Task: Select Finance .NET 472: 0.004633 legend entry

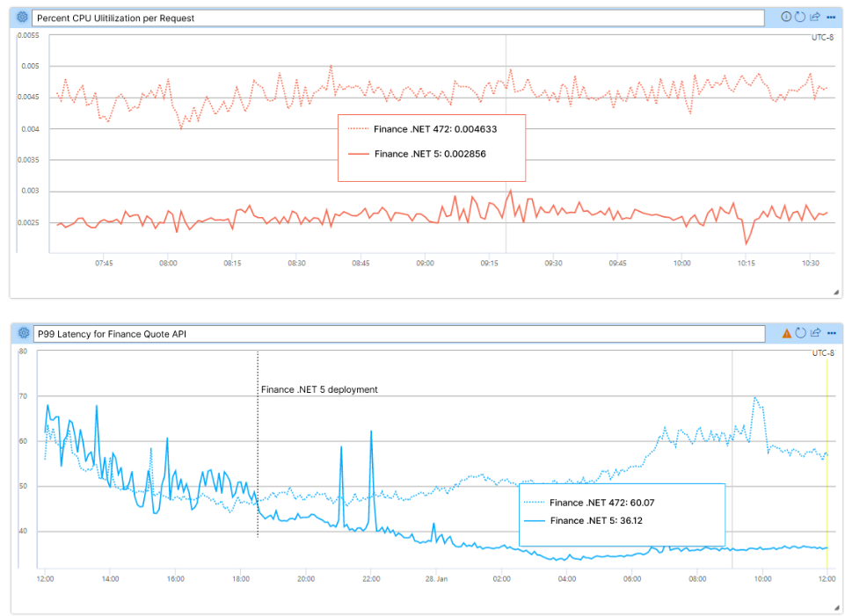Action: [x=422, y=129]
